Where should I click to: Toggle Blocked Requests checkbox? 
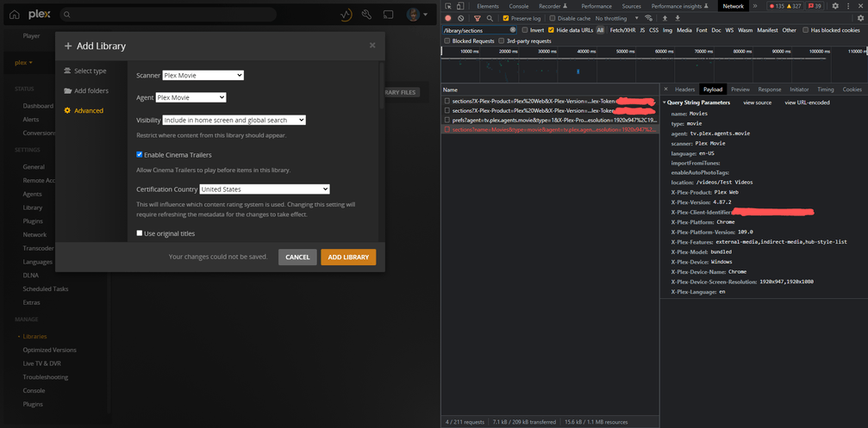446,41
